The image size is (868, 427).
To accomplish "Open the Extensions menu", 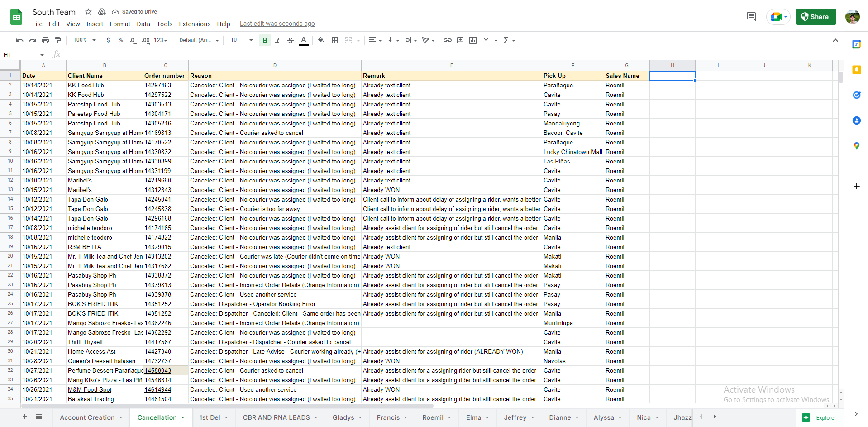I will (x=195, y=24).
